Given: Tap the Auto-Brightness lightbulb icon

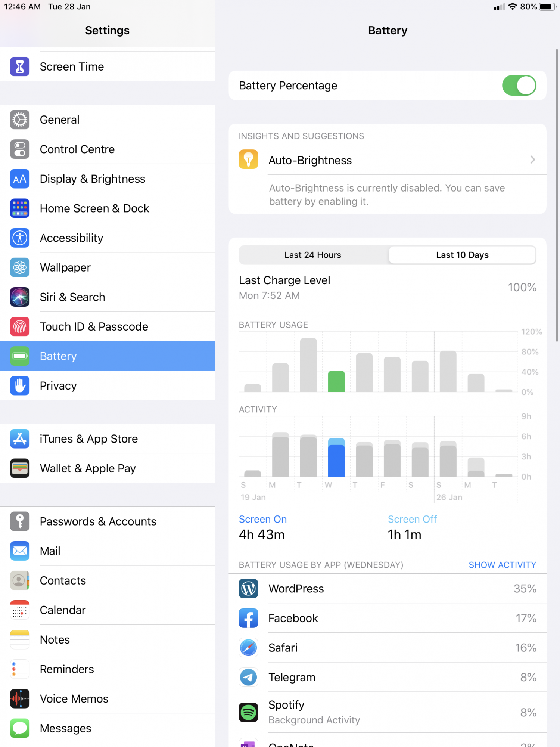Looking at the screenshot, I should click(248, 159).
